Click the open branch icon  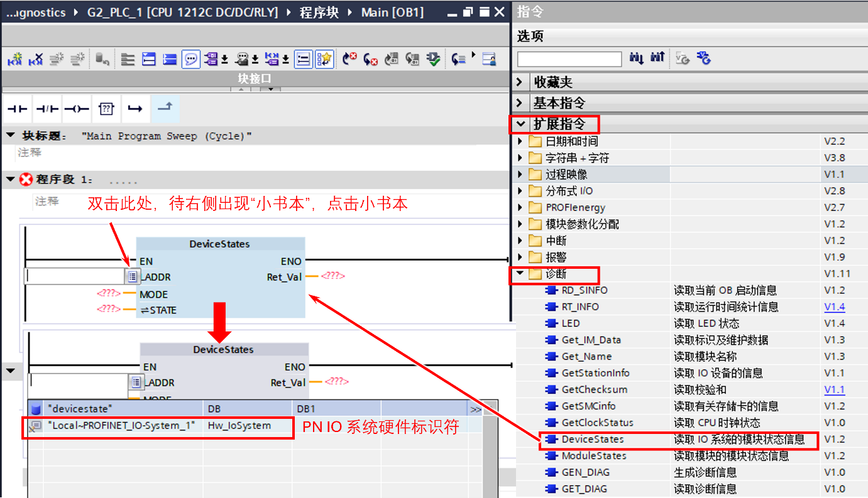136,109
